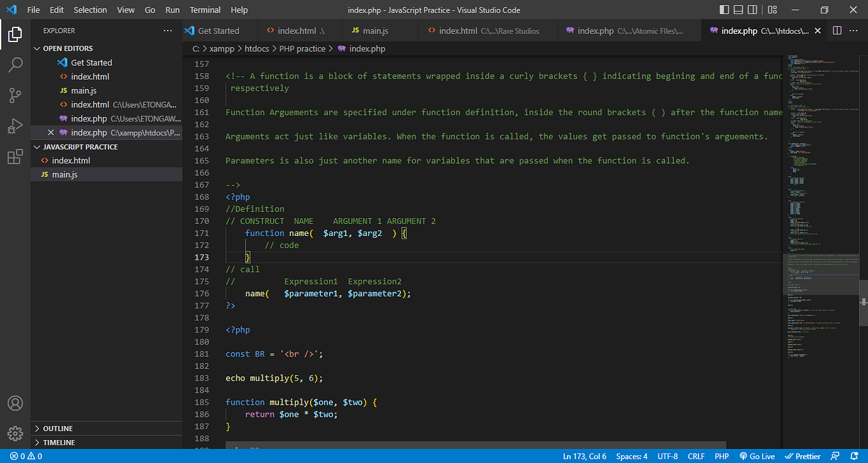Open the Run and Debug view
Viewport: 868px width, 463px height.
click(x=15, y=126)
